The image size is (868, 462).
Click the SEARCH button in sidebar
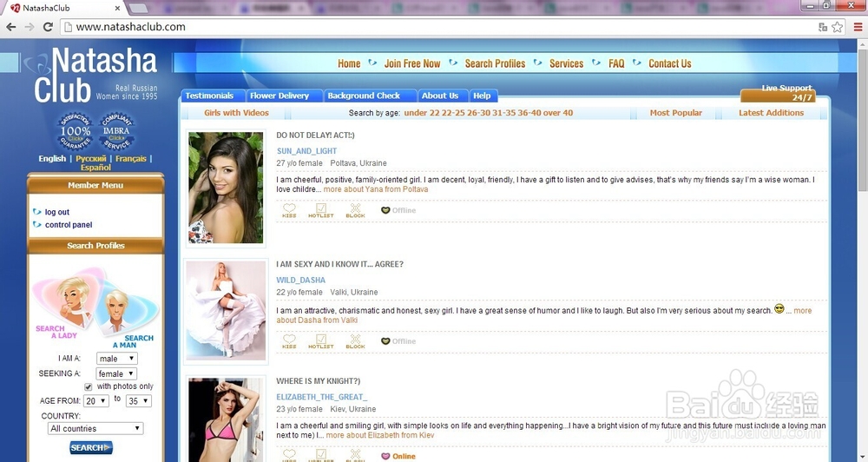click(91, 447)
